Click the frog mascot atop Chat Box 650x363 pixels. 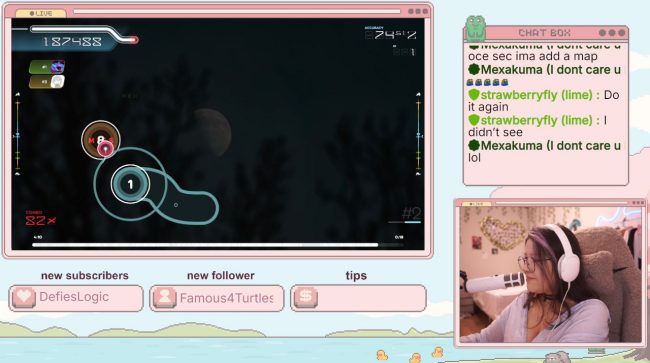[475, 28]
